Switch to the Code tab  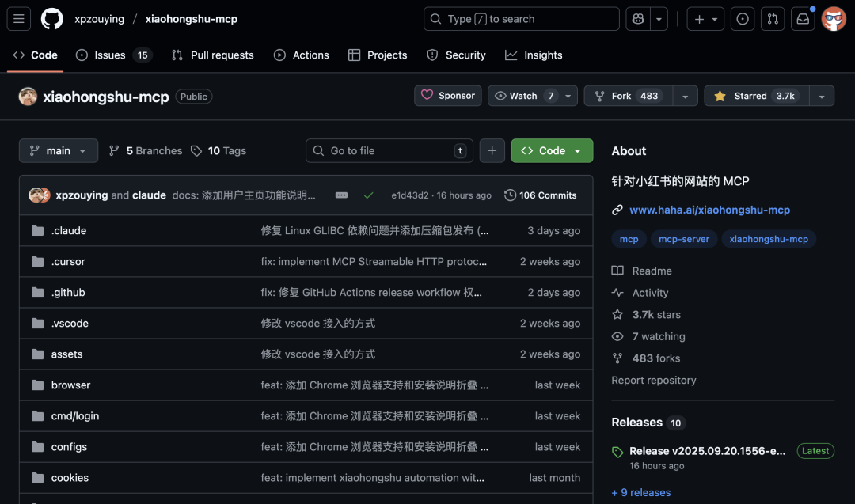click(36, 55)
